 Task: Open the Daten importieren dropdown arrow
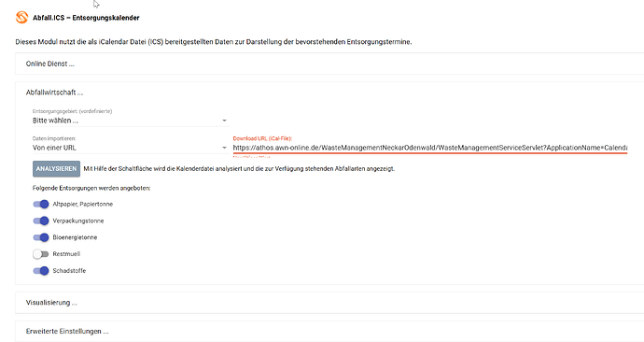224,148
